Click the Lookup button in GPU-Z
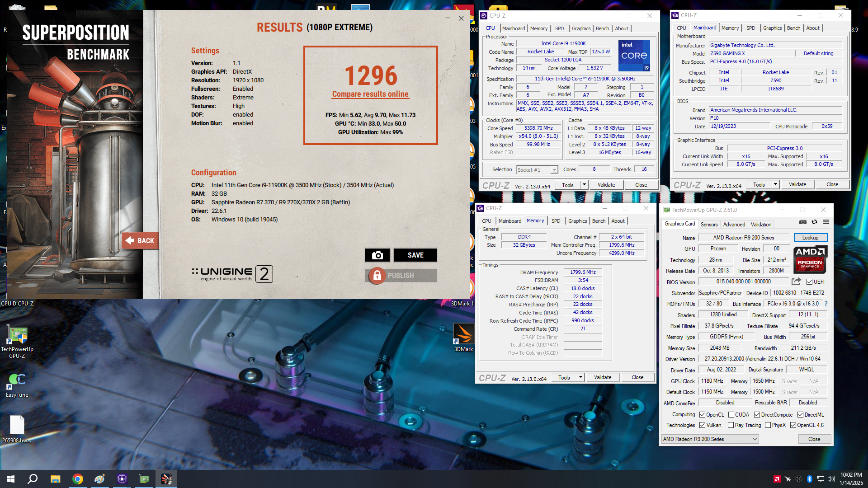Viewport: 868px width, 488px height. click(810, 238)
